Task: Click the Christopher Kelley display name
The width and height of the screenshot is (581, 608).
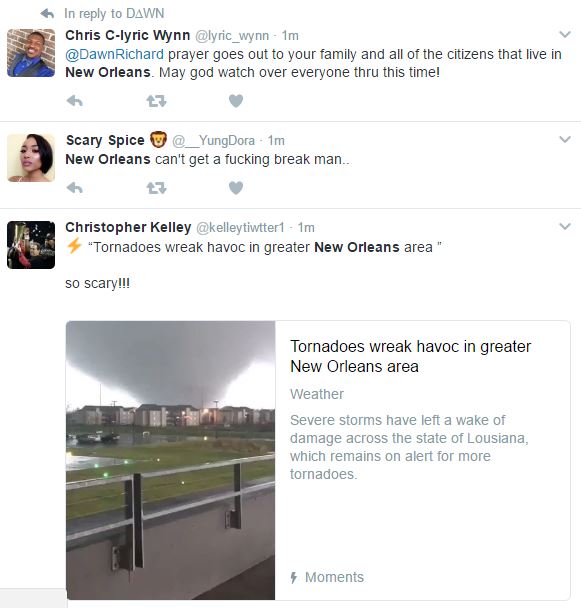Action: (128, 227)
